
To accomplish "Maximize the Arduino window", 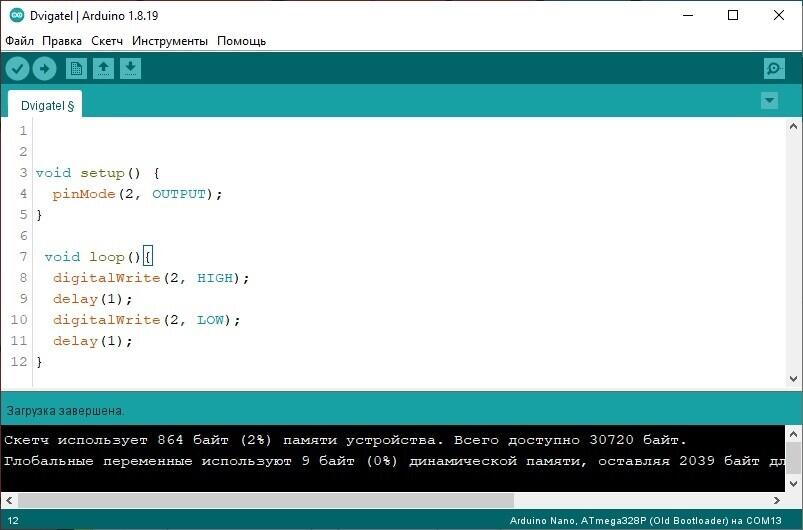I will (733, 15).
